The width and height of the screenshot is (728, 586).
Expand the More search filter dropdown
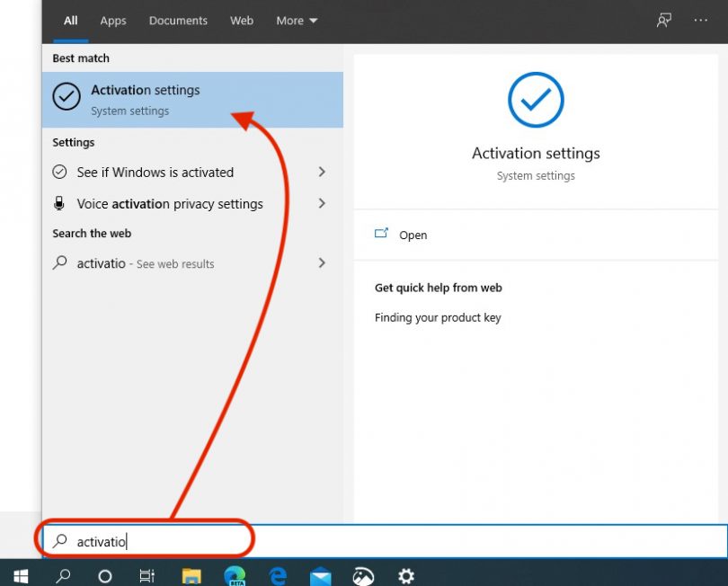click(297, 20)
